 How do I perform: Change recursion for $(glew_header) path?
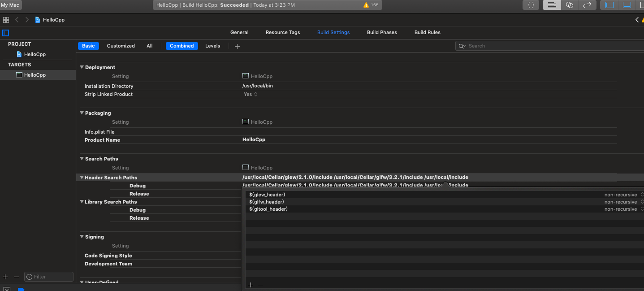pos(623,195)
